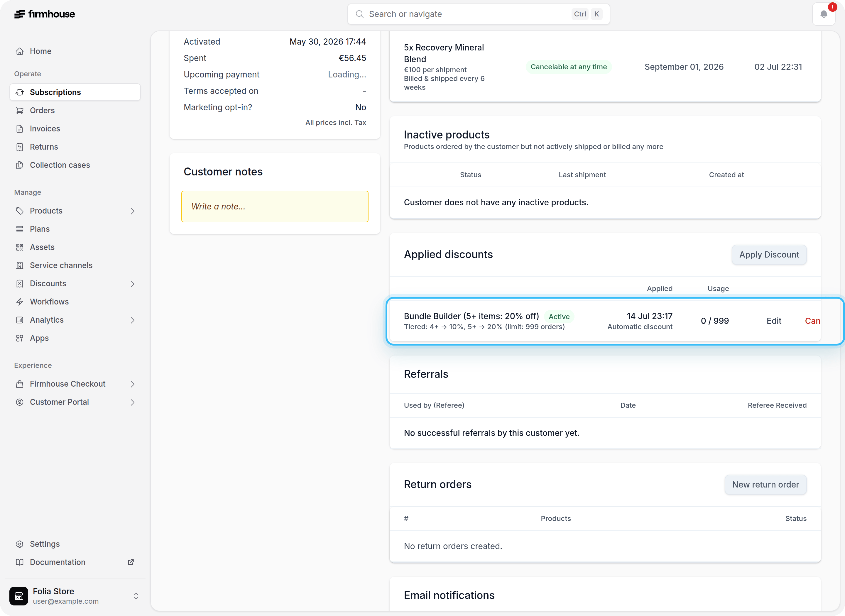Viewport: 845px width, 616px height.
Task: Click the Service channels building icon
Action: coord(20,265)
